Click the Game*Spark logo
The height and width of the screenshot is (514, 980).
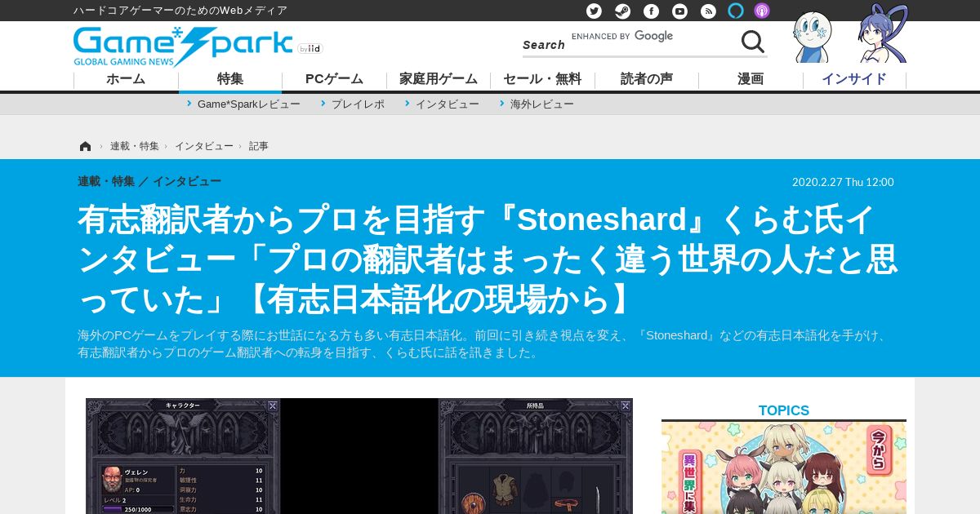pyautogui.click(x=183, y=47)
